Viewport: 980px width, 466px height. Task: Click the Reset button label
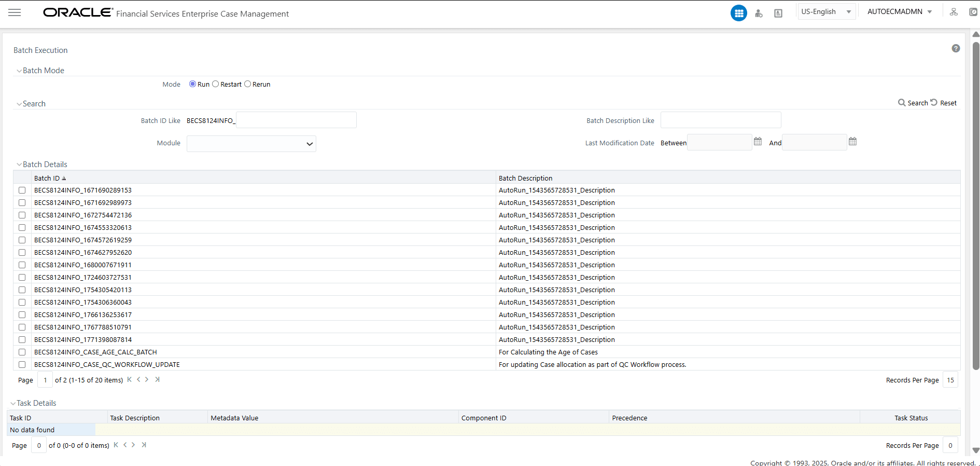tap(948, 103)
